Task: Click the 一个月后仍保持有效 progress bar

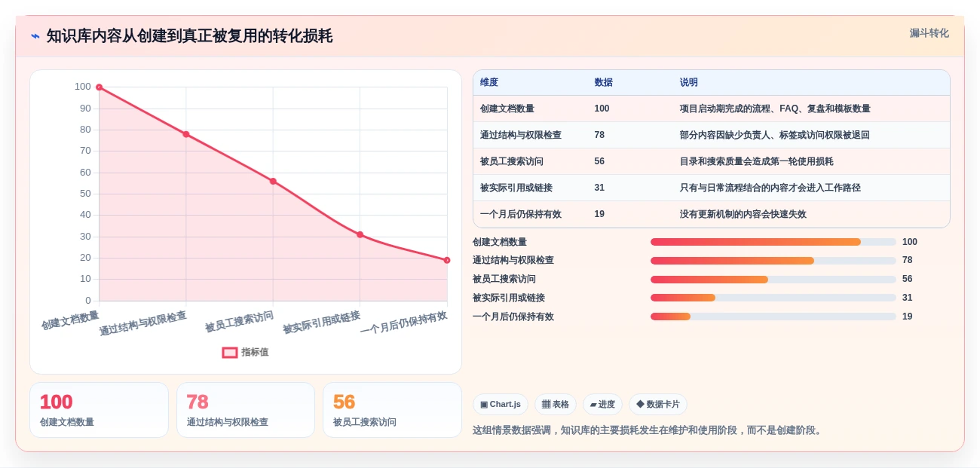Action: [x=773, y=317]
